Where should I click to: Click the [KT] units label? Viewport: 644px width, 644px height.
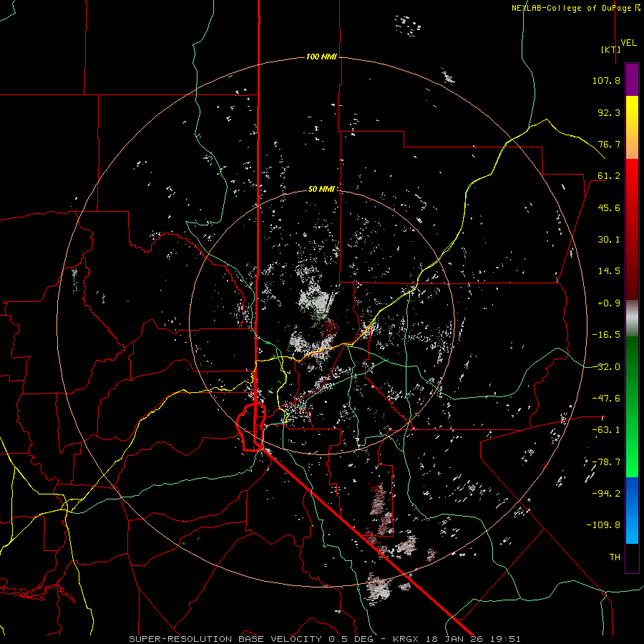[x=610, y=49]
